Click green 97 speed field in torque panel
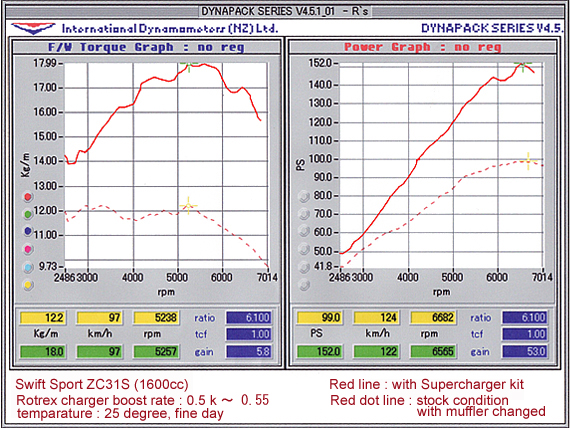The height and width of the screenshot is (429, 570). coord(99,352)
